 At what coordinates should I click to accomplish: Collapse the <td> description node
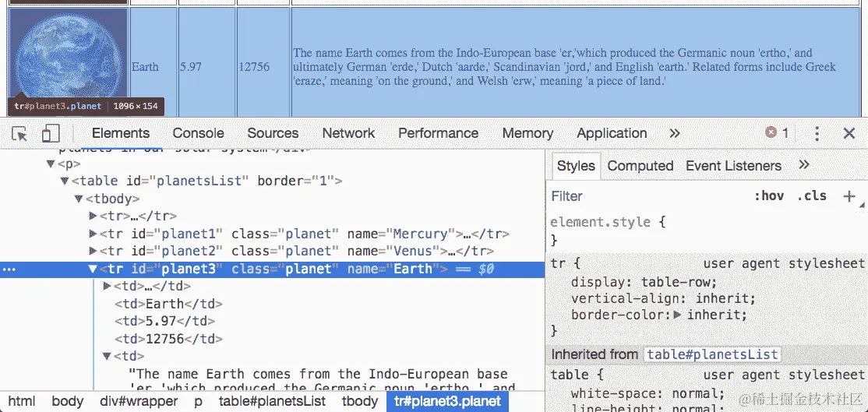point(107,356)
